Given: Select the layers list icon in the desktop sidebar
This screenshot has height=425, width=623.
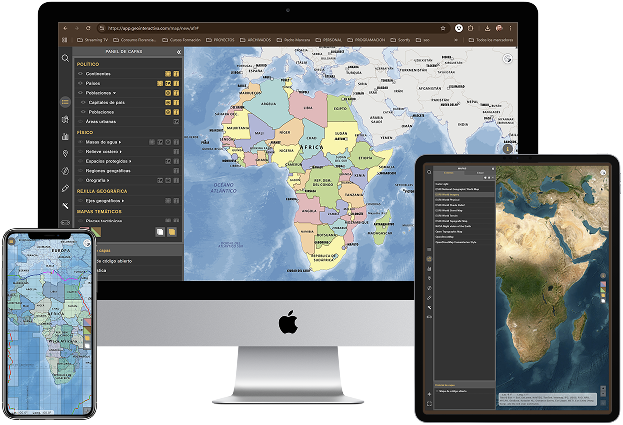Looking at the screenshot, I should pyautogui.click(x=65, y=102).
